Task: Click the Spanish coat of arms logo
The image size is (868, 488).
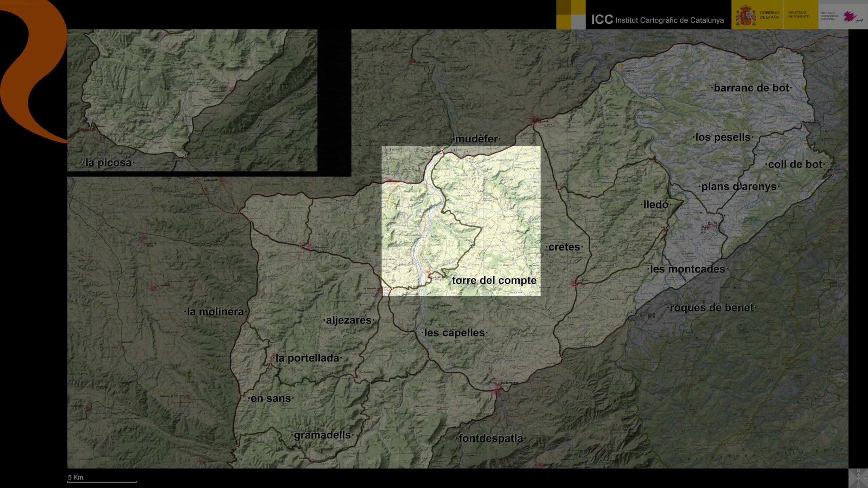Action: (x=745, y=16)
